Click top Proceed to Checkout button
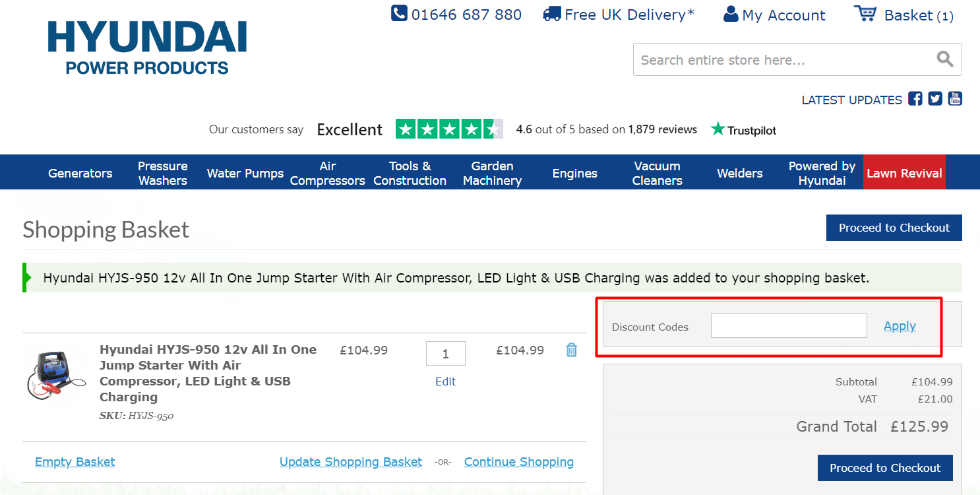Image resolution: width=980 pixels, height=495 pixels. click(x=894, y=228)
